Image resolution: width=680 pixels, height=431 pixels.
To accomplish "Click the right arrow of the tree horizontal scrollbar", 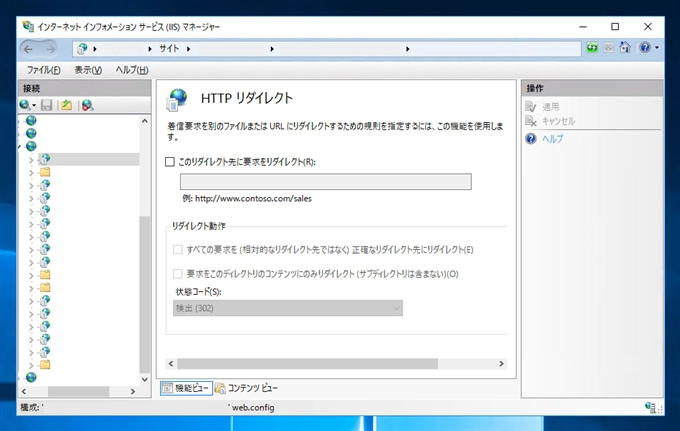I will click(x=133, y=392).
